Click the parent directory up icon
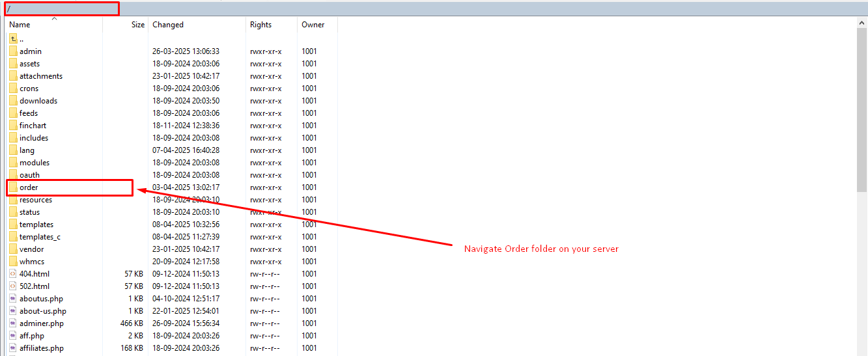This screenshot has width=868, height=356. click(13, 39)
